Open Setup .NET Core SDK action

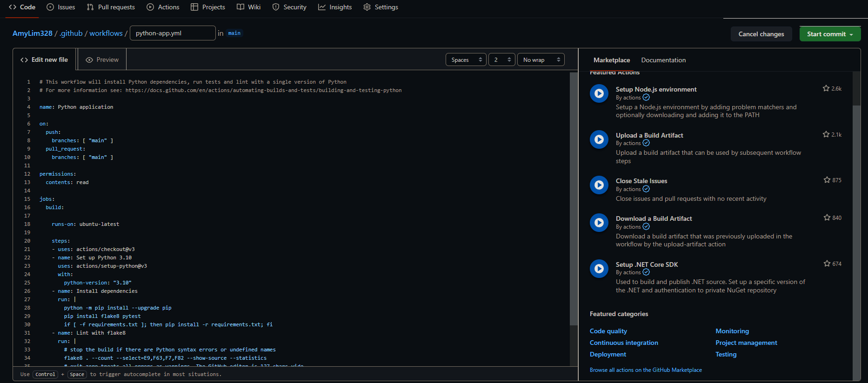point(647,264)
